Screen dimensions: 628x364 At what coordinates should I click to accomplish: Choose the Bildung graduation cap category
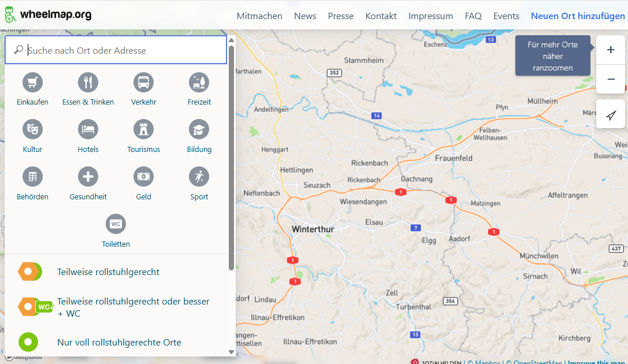point(199,136)
